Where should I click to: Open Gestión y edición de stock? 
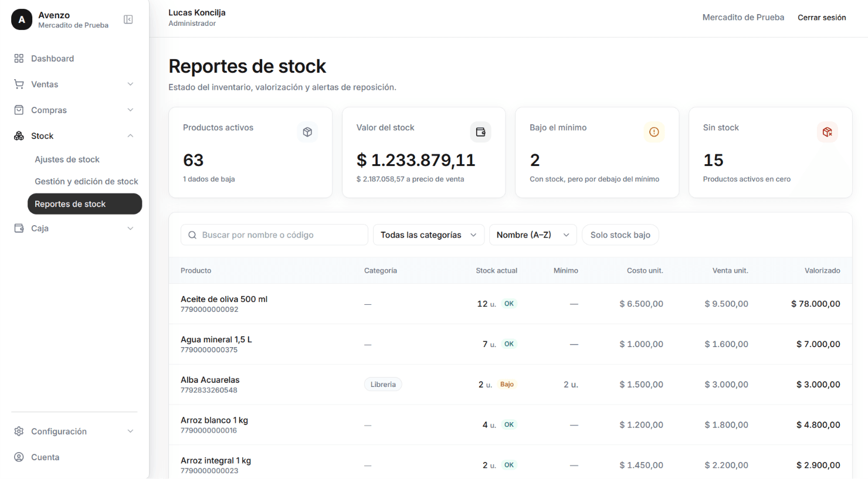pos(86,182)
